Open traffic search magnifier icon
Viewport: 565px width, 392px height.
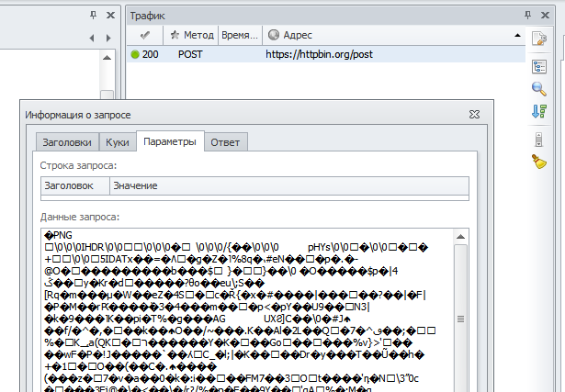click(x=539, y=88)
